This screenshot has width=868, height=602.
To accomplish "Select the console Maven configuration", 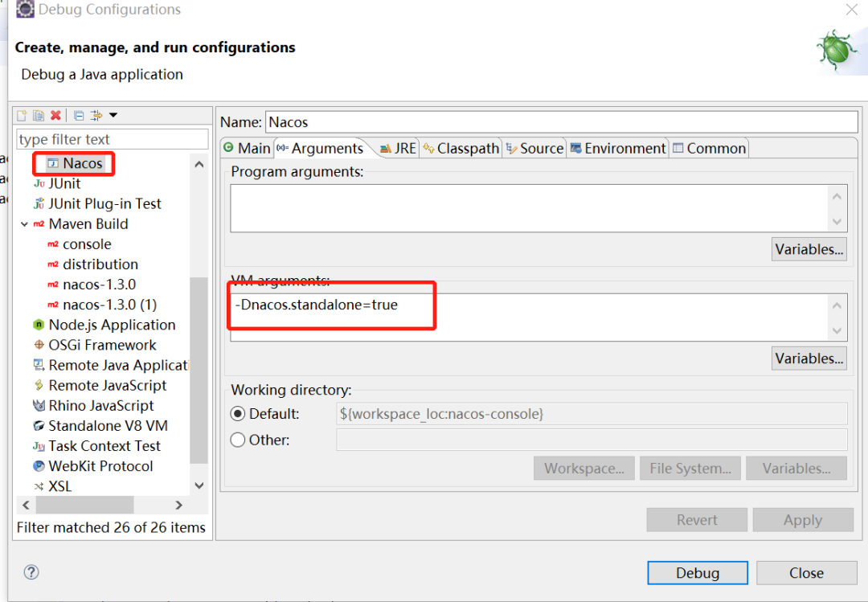I will [x=79, y=244].
